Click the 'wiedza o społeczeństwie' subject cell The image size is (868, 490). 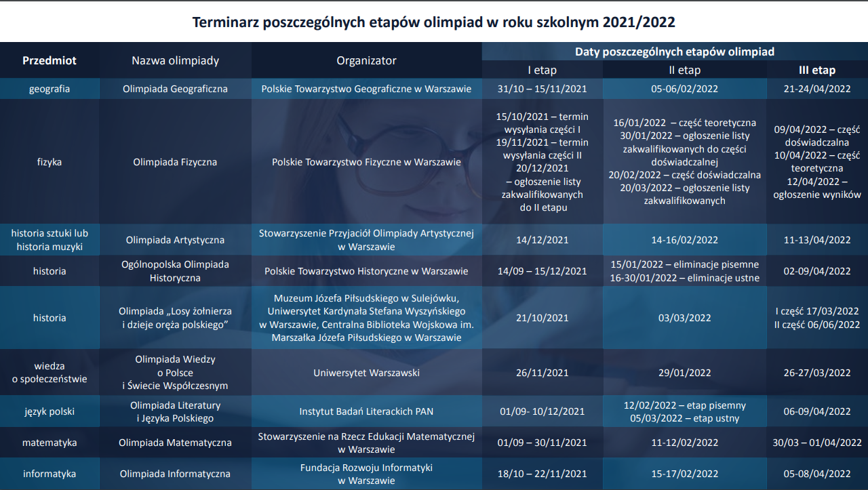click(x=50, y=373)
